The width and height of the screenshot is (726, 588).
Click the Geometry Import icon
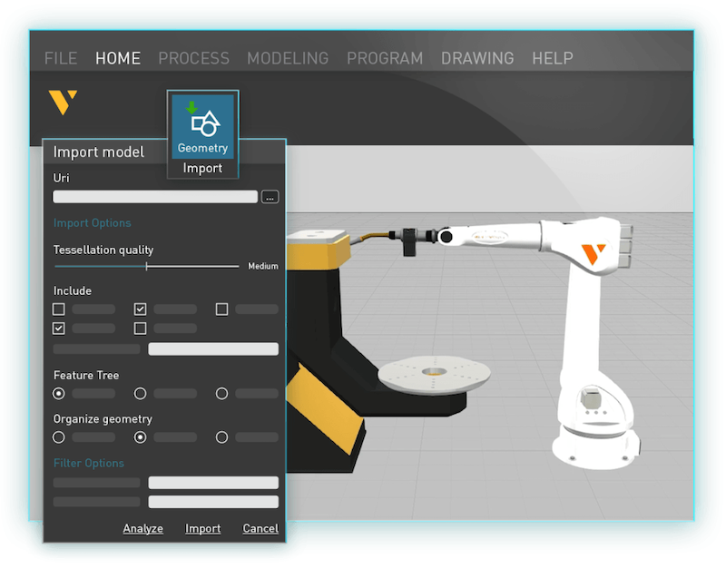tap(202, 124)
